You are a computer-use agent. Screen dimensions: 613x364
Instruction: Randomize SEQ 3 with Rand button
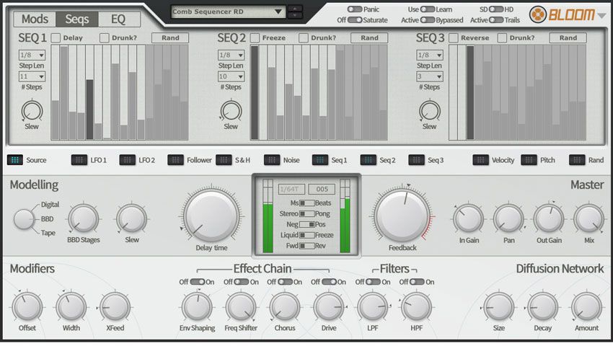pos(568,38)
